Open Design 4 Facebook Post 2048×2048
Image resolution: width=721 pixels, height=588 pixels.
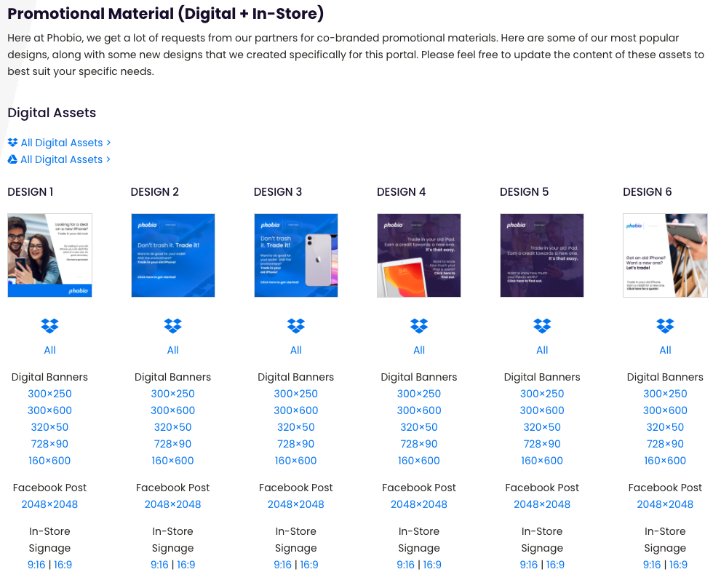[x=419, y=504]
